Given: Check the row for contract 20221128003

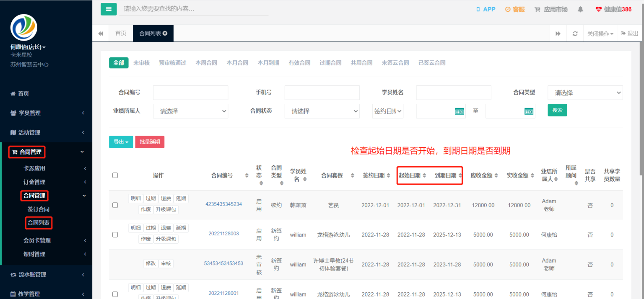Looking at the screenshot, I should click(115, 235).
